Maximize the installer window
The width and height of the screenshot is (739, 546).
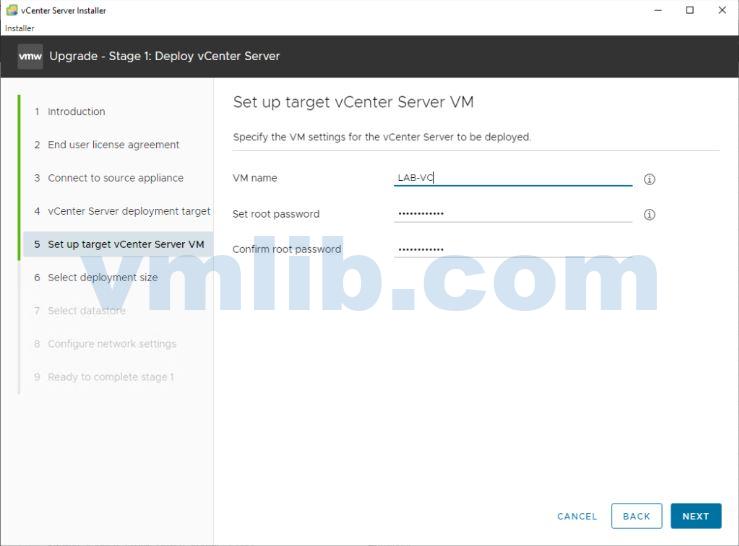point(690,10)
